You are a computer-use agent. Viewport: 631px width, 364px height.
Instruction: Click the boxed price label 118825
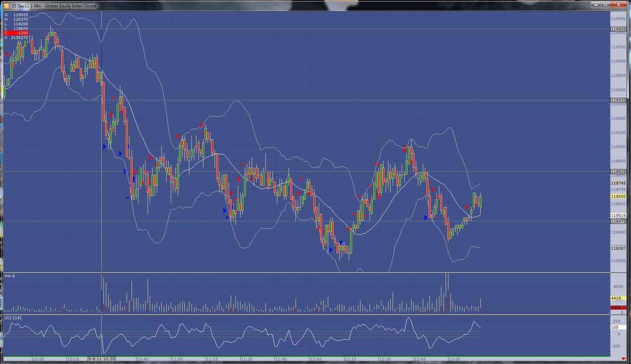coord(618,172)
